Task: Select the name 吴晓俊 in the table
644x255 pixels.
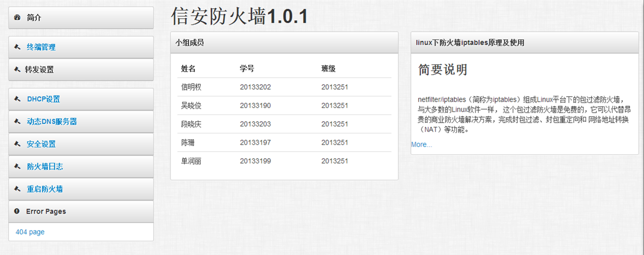Action: coord(191,105)
